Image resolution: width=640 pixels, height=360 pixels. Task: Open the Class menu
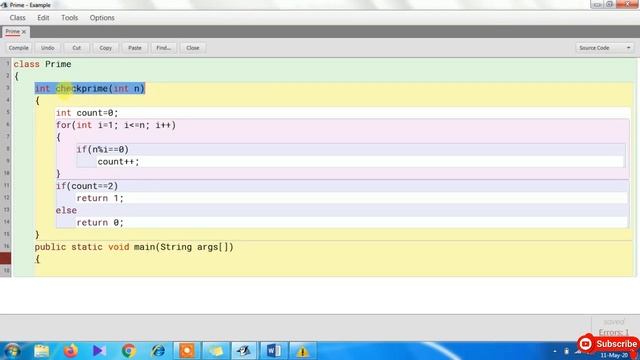[x=18, y=18]
